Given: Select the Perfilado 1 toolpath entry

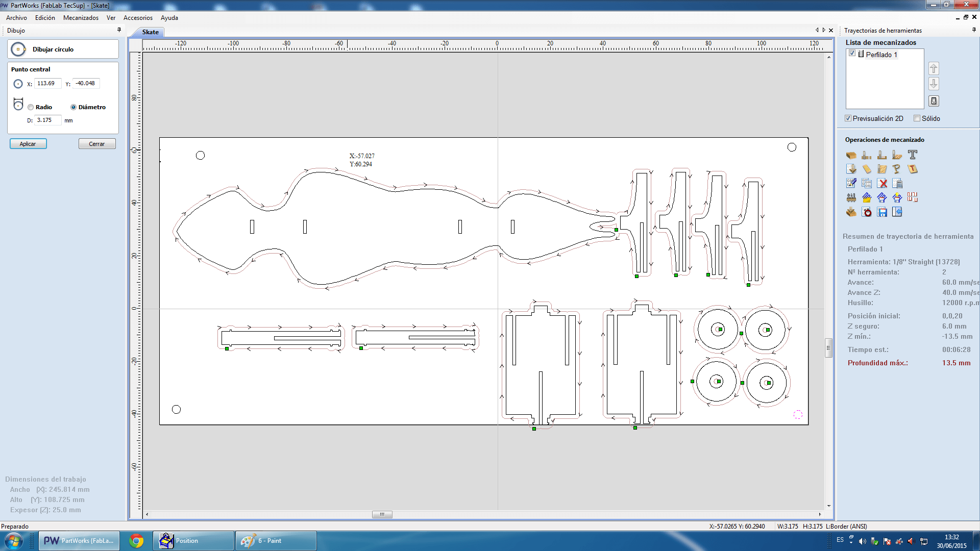Looking at the screenshot, I should (x=881, y=55).
